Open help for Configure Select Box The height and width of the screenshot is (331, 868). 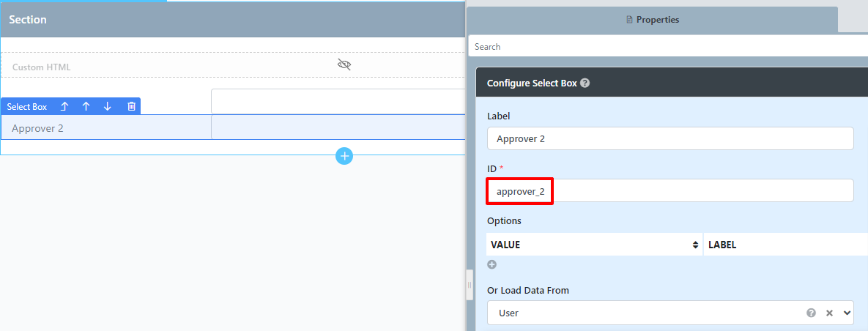tap(585, 83)
